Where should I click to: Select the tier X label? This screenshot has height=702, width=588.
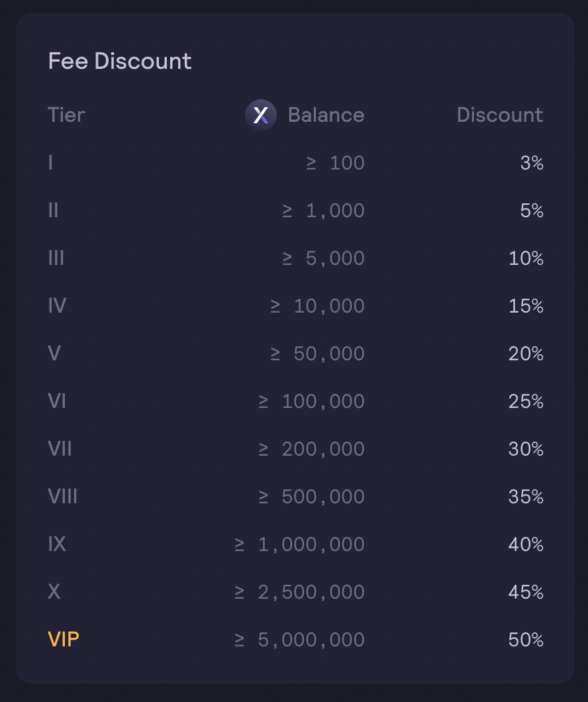click(x=54, y=592)
